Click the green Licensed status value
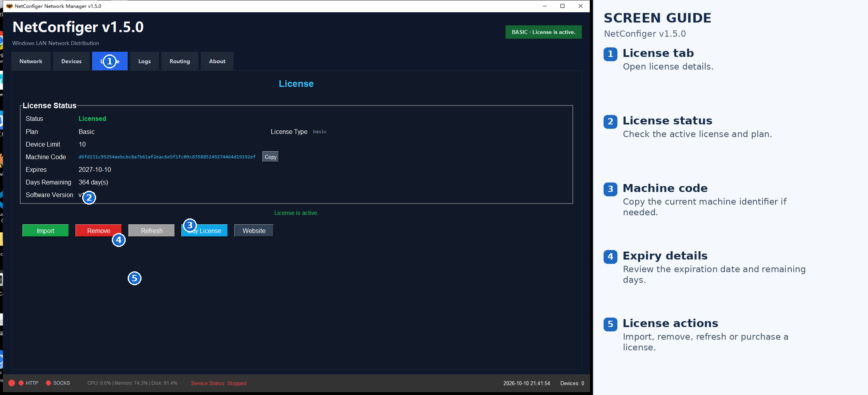The width and height of the screenshot is (868, 395). click(x=92, y=118)
